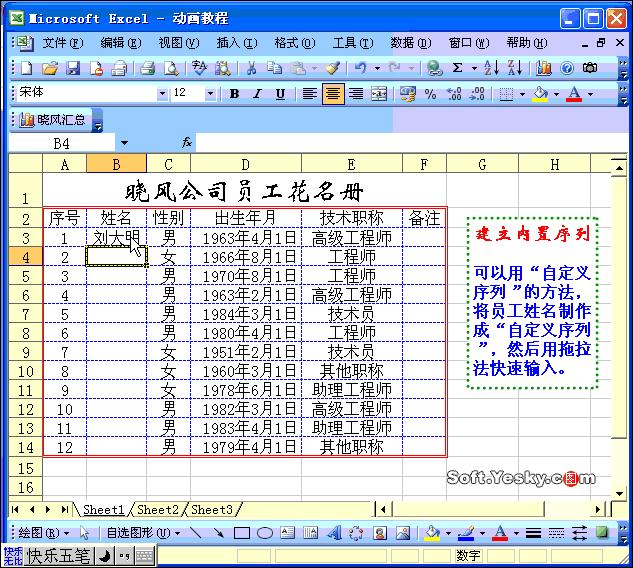Viewport: 633px width, 568px height.
Task: Open Excel Help question icon
Action: tap(567, 68)
